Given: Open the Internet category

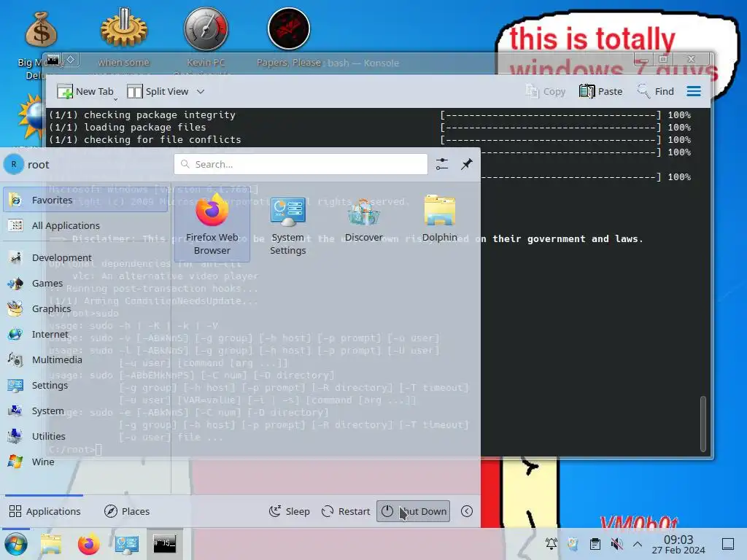Looking at the screenshot, I should click(86, 334).
